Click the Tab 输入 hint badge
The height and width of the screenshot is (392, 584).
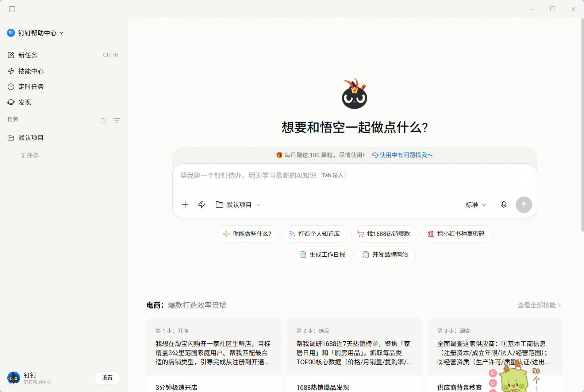(333, 175)
